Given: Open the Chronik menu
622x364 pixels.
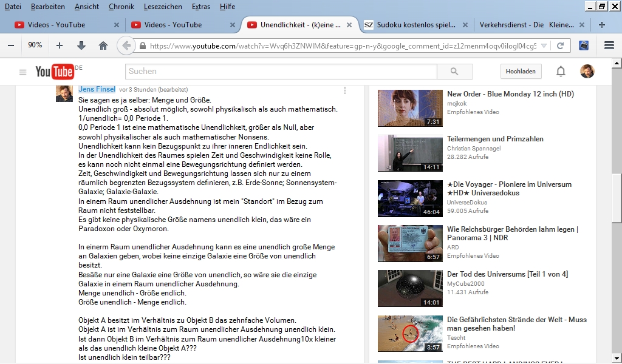Looking at the screenshot, I should click(x=121, y=6).
